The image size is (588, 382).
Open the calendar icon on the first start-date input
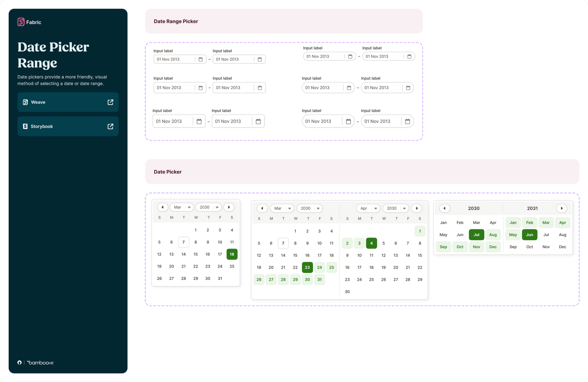(201, 59)
